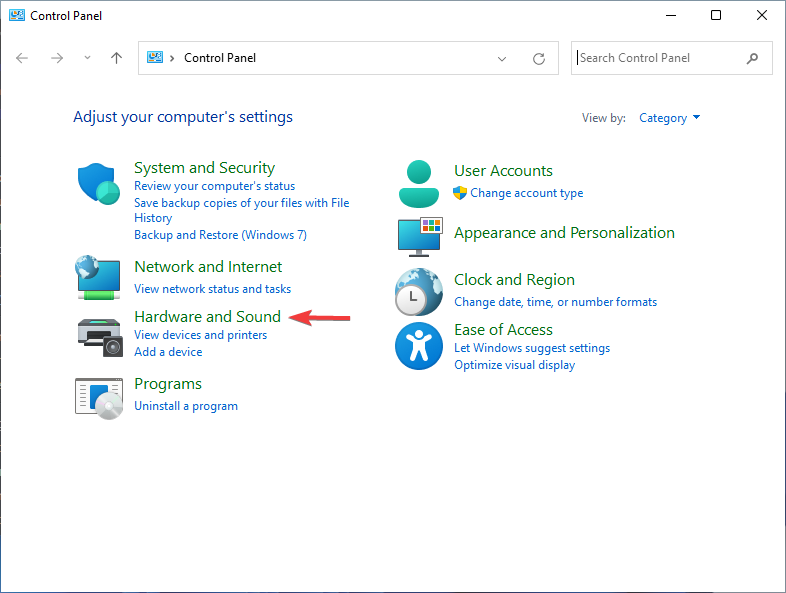Open Hardware and Sound heading link
The width and height of the screenshot is (786, 593).
click(x=208, y=316)
